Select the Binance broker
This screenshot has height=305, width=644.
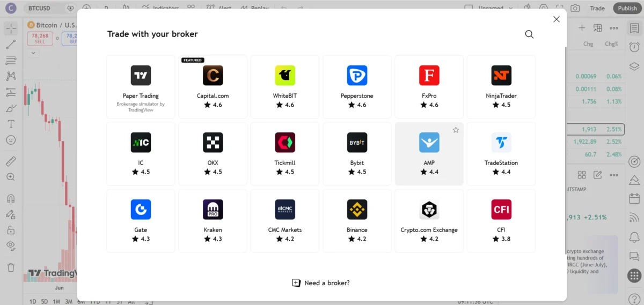click(357, 220)
